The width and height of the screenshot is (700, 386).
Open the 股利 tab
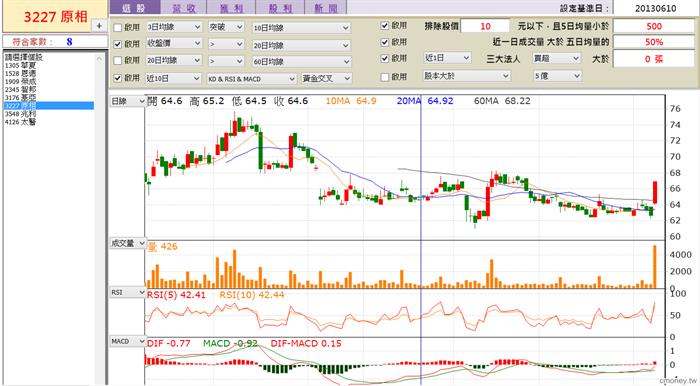click(x=280, y=7)
